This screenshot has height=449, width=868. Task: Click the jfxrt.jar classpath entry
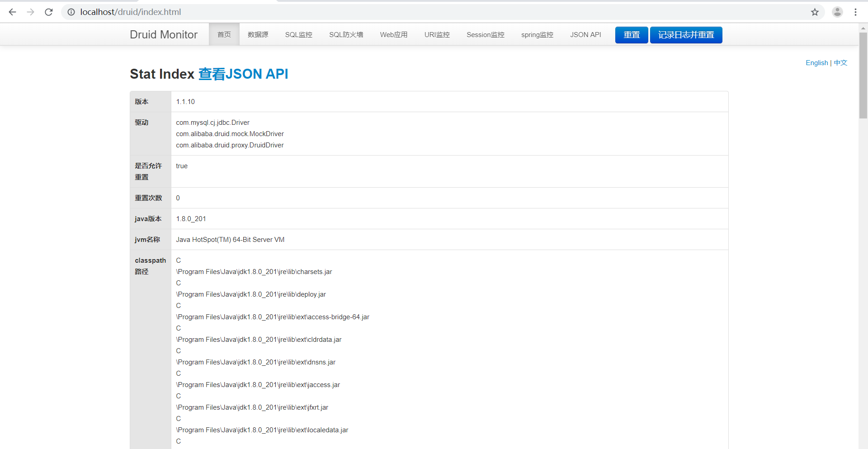(252, 407)
